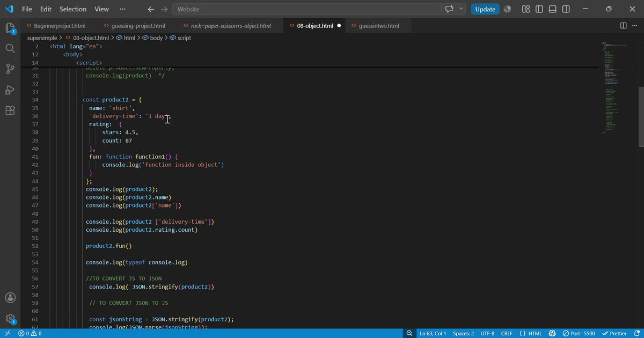The height and width of the screenshot is (338, 644).
Task: Open the editor More Actions ellipsis menu
Action: tap(635, 26)
